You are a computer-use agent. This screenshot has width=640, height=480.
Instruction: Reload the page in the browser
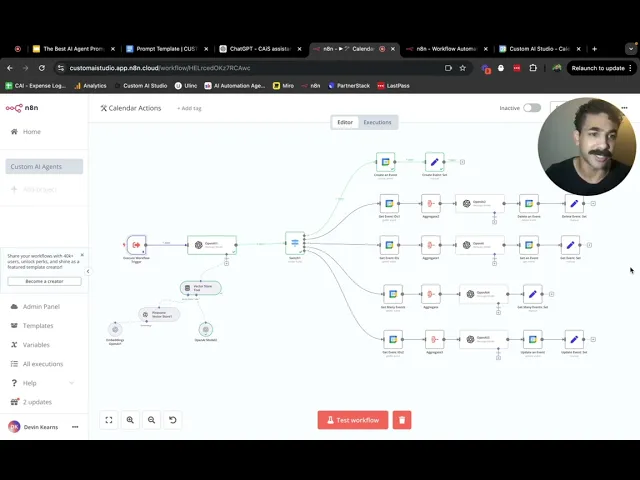click(x=42, y=68)
